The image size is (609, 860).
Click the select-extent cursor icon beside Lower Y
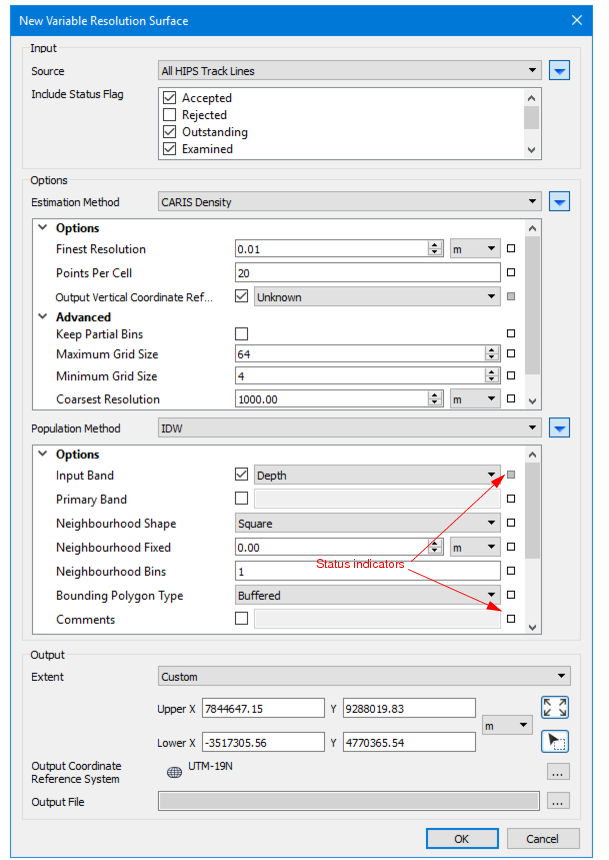point(554,741)
